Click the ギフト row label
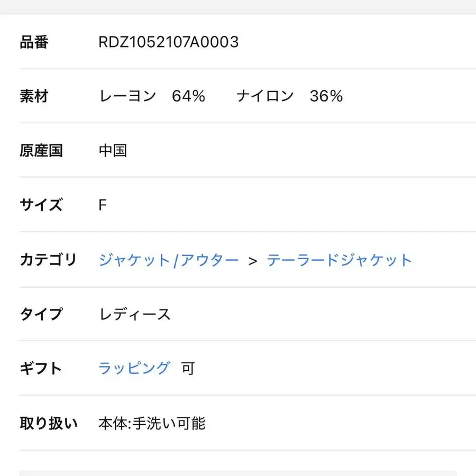The height and width of the screenshot is (476, 476). click(x=41, y=368)
